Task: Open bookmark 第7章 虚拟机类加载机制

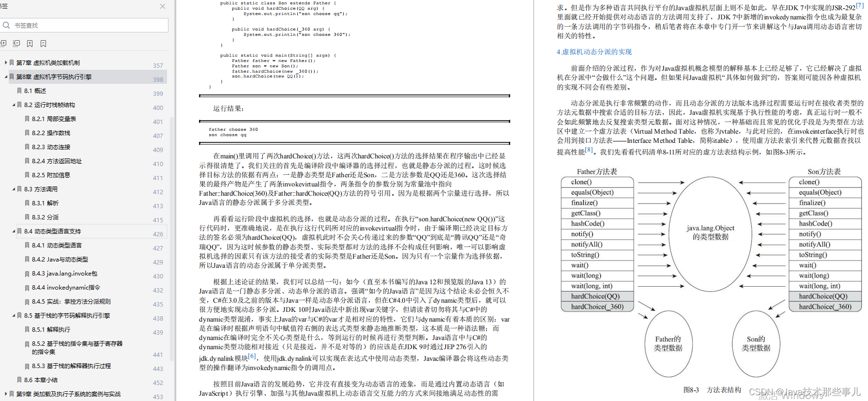Action: click(x=48, y=62)
